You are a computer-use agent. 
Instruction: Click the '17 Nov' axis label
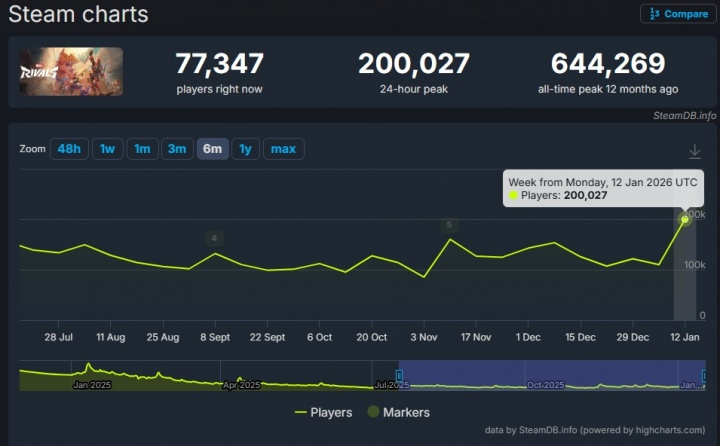point(476,337)
